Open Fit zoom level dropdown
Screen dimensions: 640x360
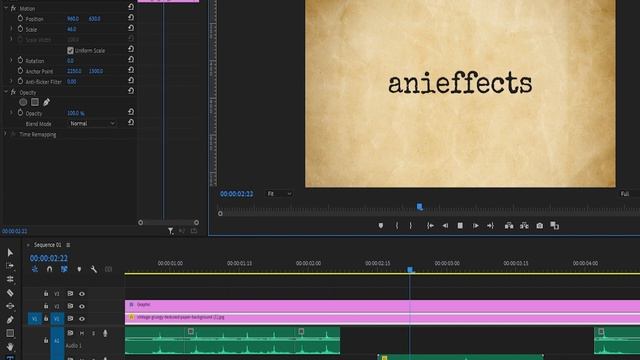[279, 194]
